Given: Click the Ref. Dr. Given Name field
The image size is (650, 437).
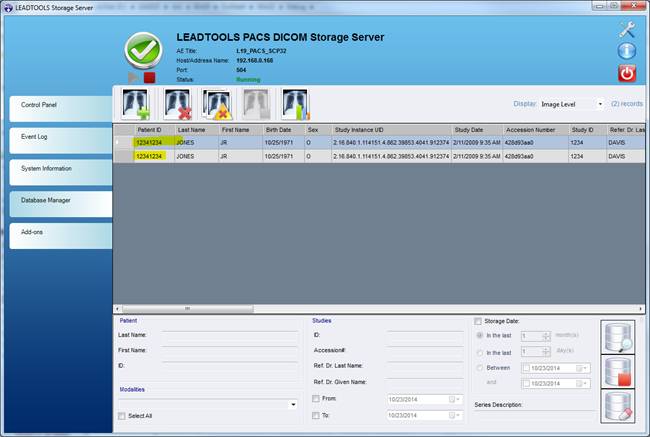Looking at the screenshot, I should (425, 382).
